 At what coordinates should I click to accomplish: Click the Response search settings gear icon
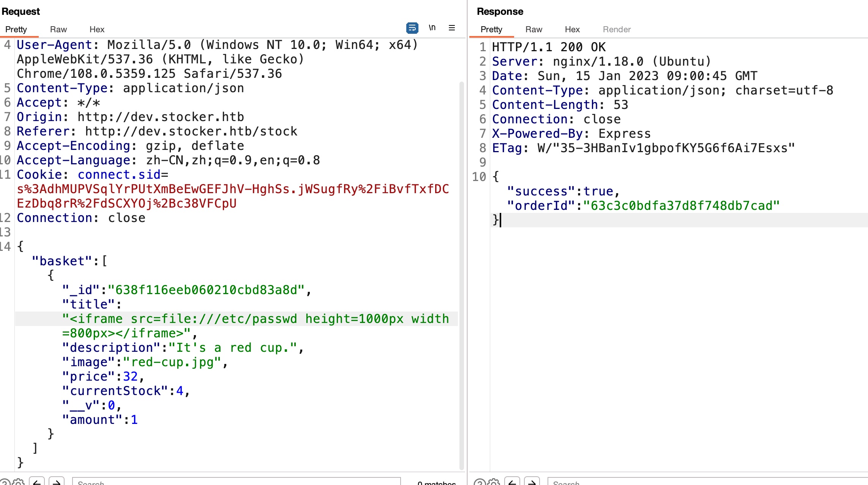tap(494, 482)
